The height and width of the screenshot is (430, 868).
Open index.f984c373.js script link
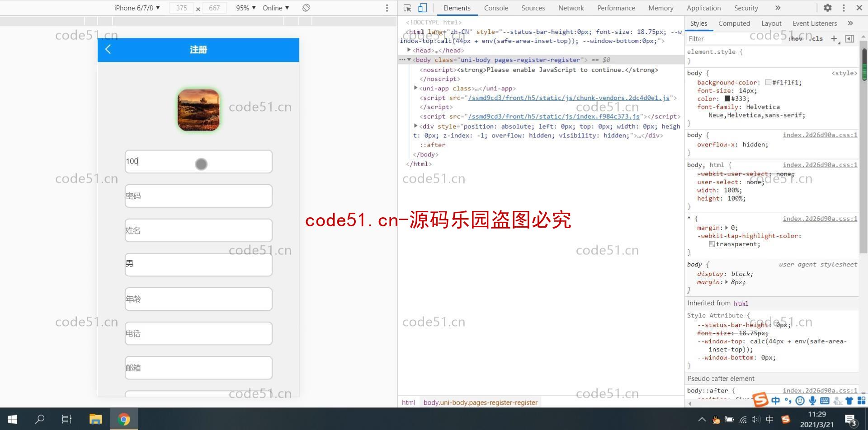tap(554, 116)
